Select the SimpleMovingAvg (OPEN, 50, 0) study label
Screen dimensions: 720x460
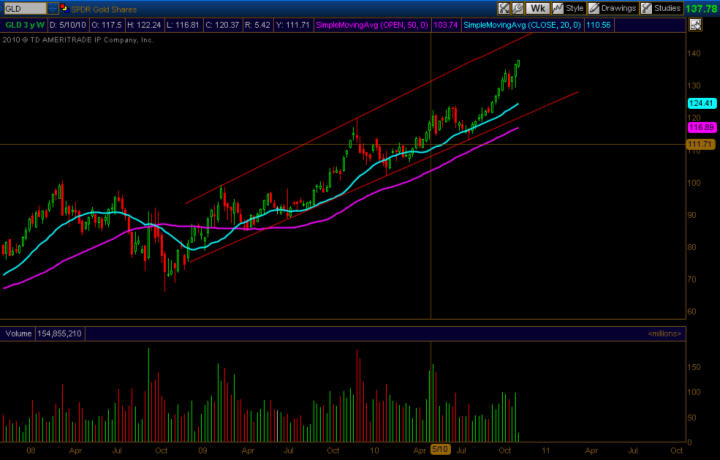(372, 25)
